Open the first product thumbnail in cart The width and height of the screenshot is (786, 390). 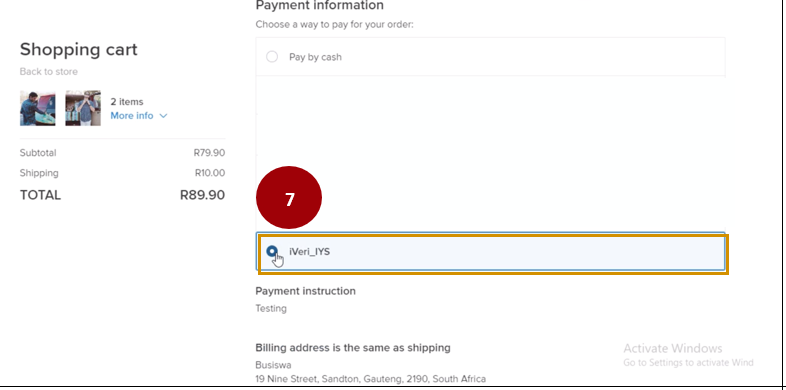38,108
